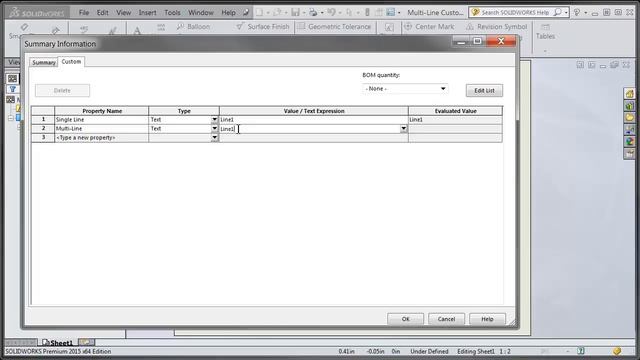Viewport: 640px width, 360px height.
Task: Click the Delete button
Action: click(x=62, y=91)
